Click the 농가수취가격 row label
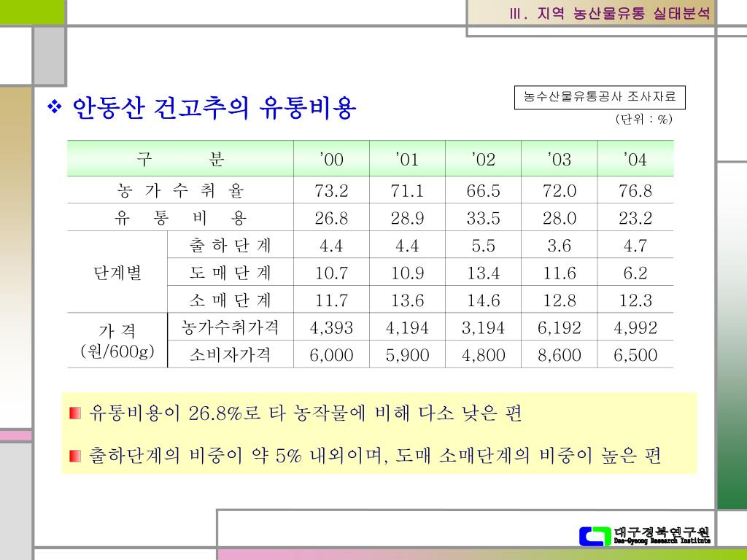747x560 pixels. [x=231, y=327]
